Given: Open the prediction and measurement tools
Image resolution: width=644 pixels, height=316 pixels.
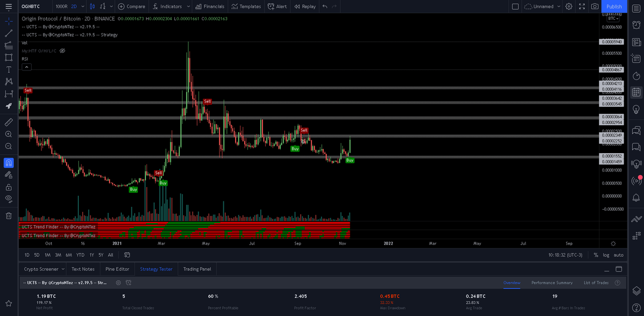Looking at the screenshot, I should (x=9, y=94).
